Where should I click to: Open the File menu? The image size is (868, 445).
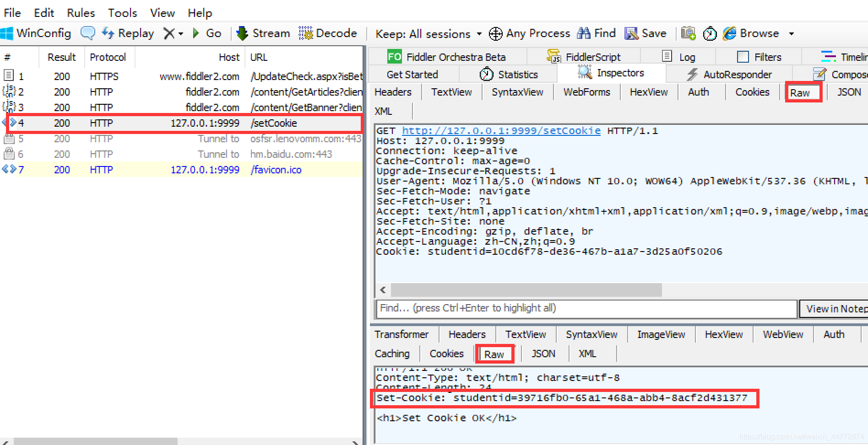coord(12,13)
